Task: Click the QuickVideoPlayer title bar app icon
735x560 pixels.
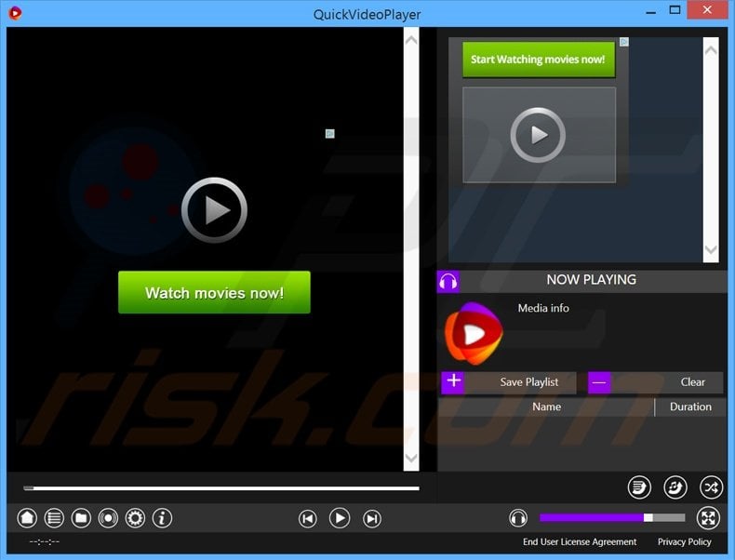Action: 15,13
